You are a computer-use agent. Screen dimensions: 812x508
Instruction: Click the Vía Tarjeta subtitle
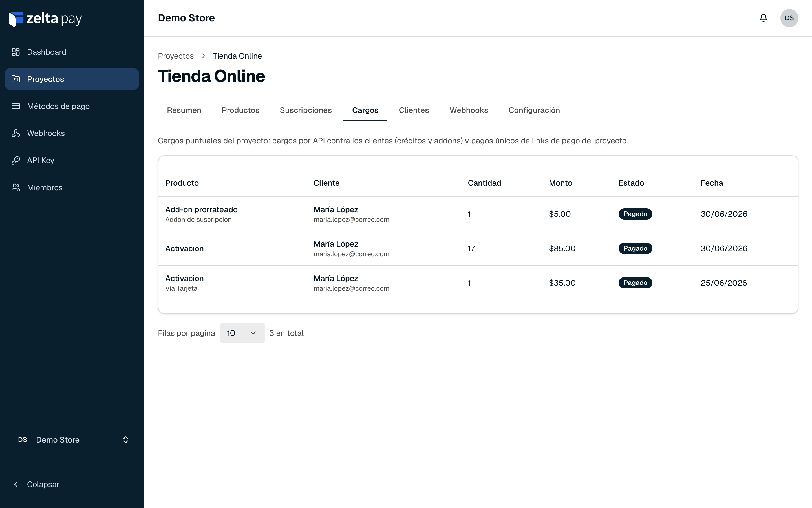pos(181,289)
